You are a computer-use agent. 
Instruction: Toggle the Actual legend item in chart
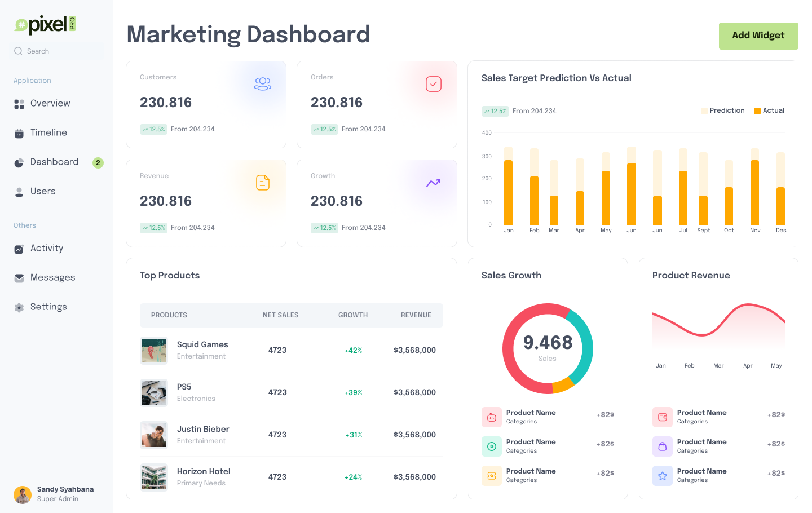[x=769, y=110]
